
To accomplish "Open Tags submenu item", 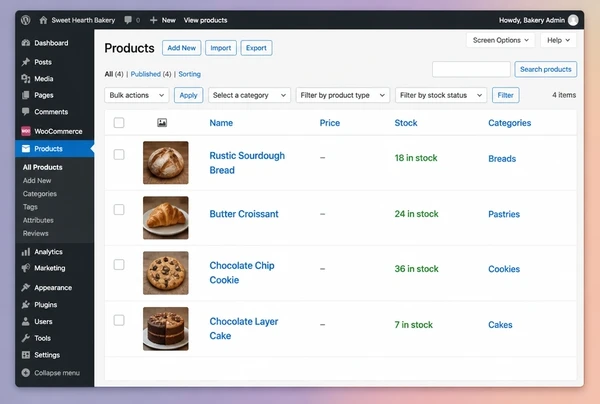I will click(30, 207).
